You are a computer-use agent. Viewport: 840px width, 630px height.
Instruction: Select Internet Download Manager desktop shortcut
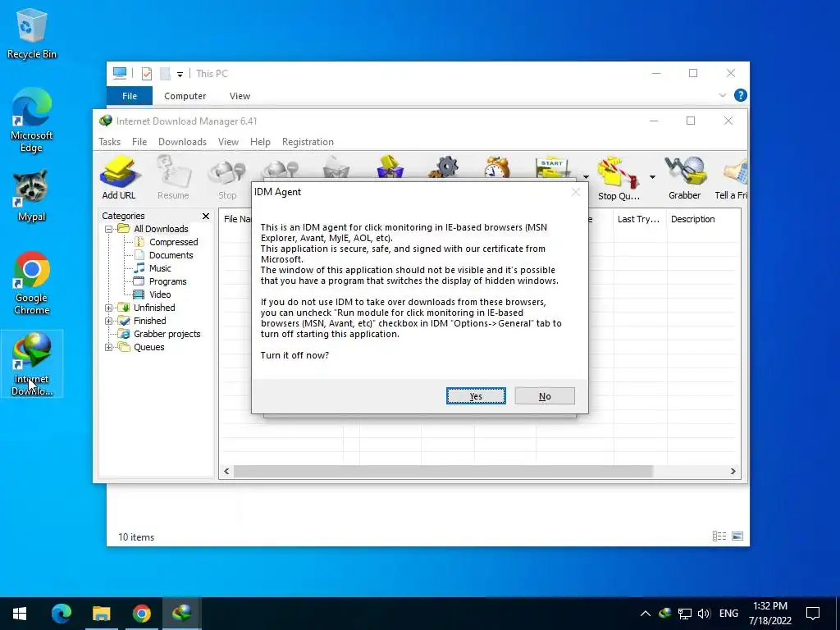pos(32,363)
